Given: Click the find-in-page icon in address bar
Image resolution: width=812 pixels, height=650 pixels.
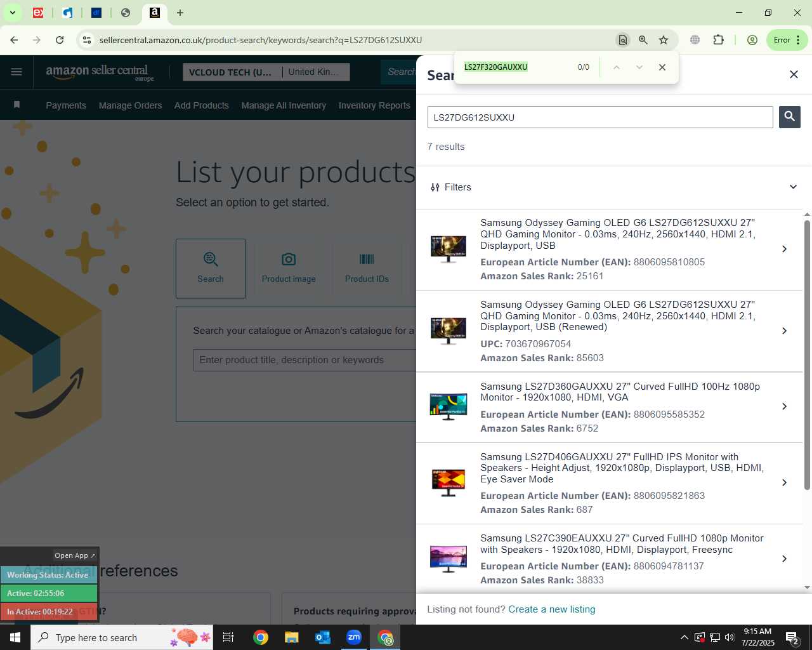Looking at the screenshot, I should [x=622, y=40].
